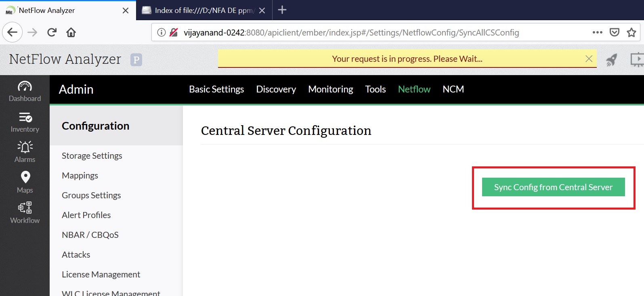The height and width of the screenshot is (296, 644).
Task: Click the insecure connection padlock icon
Action: 174,32
